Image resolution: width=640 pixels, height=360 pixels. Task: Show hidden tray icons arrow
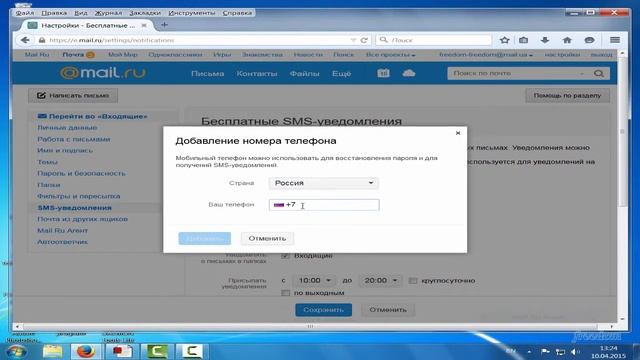(x=529, y=351)
